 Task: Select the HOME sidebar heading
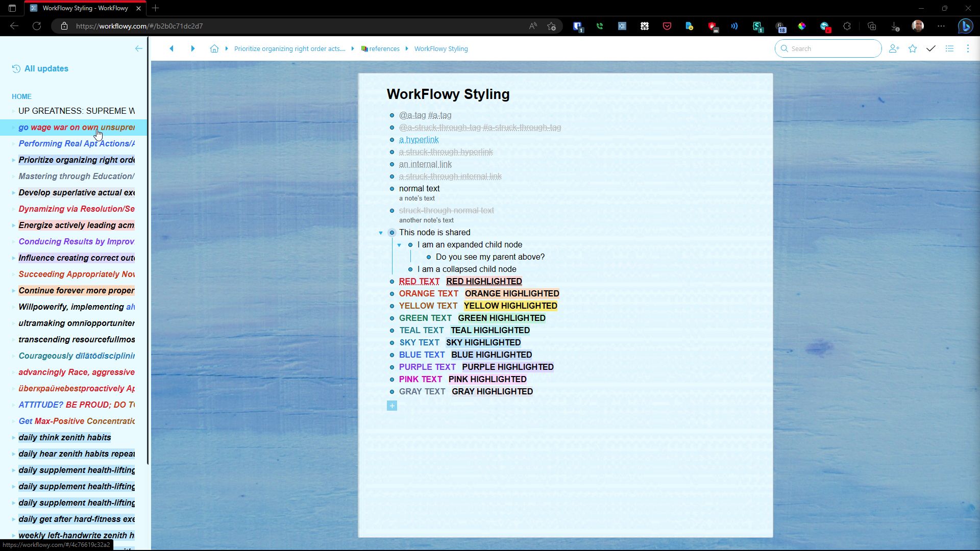click(21, 96)
